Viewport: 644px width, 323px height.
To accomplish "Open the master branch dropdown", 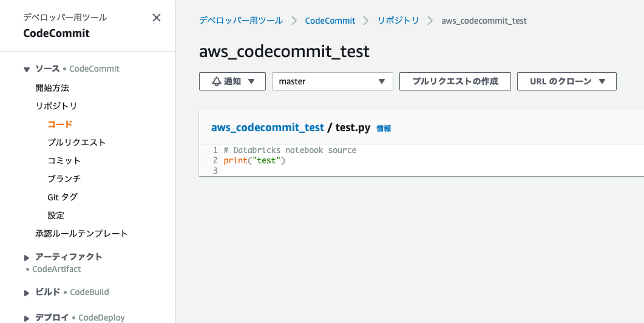I will point(332,81).
